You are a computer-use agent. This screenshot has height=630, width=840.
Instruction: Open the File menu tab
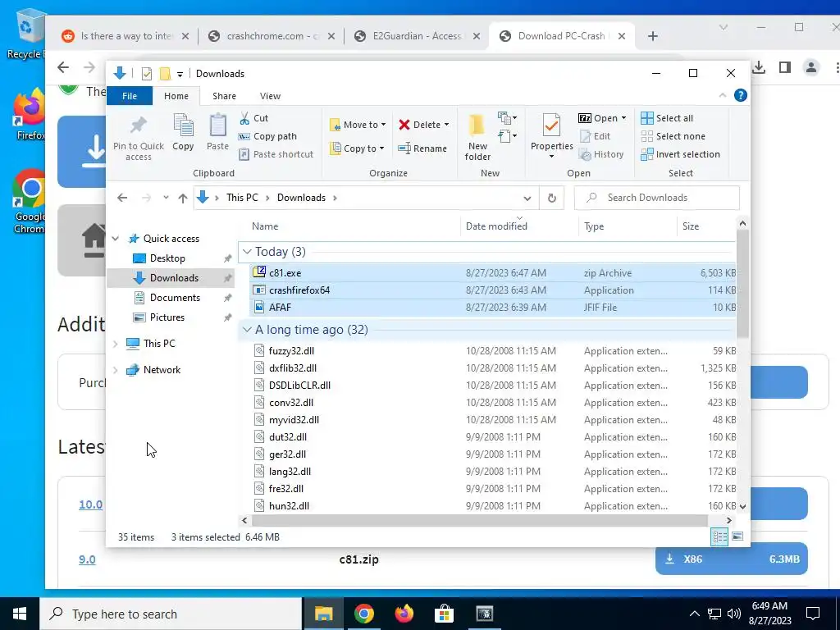point(130,96)
